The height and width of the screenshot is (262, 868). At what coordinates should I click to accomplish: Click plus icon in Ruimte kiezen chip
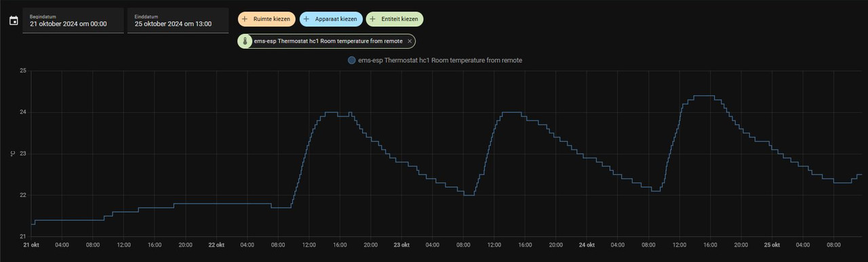click(x=245, y=19)
